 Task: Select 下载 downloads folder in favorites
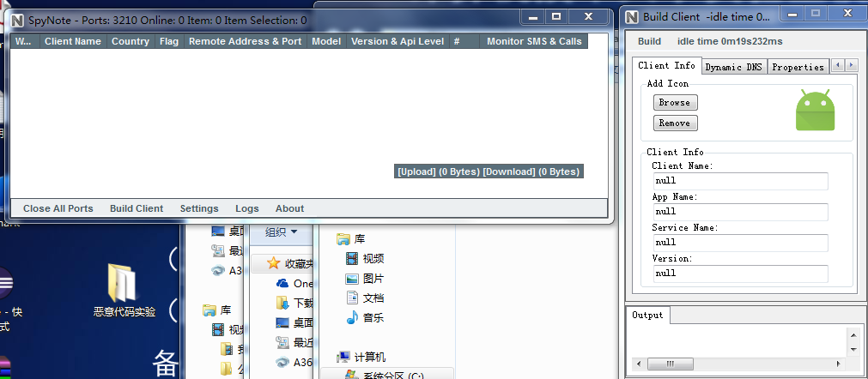click(296, 304)
